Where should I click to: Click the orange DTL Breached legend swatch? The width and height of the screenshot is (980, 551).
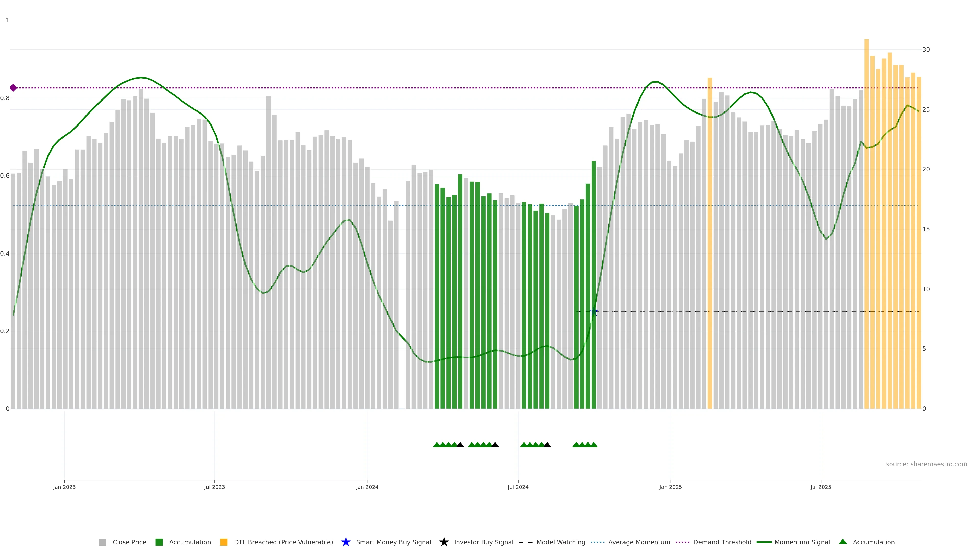224,542
